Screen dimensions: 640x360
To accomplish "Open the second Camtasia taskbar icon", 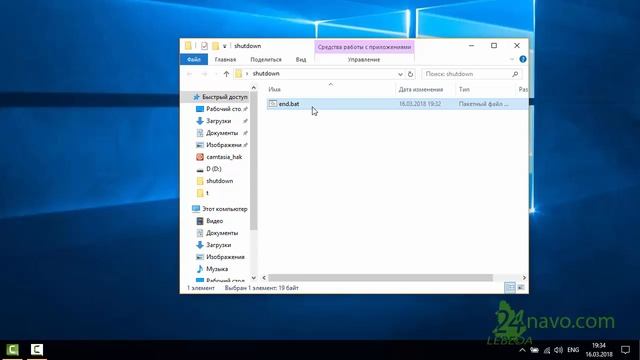I will coord(37,350).
